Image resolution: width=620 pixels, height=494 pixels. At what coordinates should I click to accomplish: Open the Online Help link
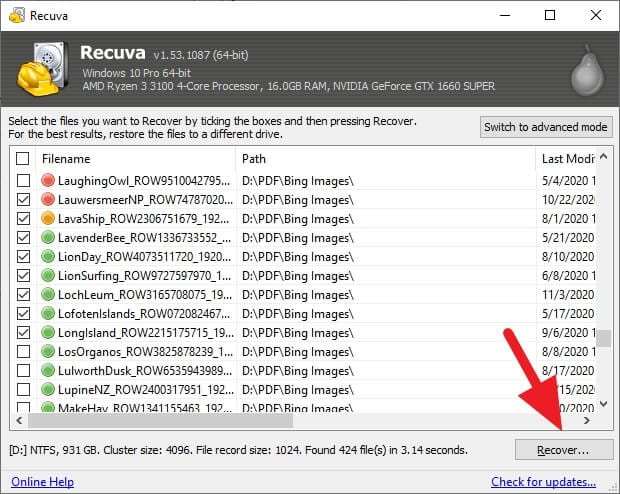[x=42, y=482]
